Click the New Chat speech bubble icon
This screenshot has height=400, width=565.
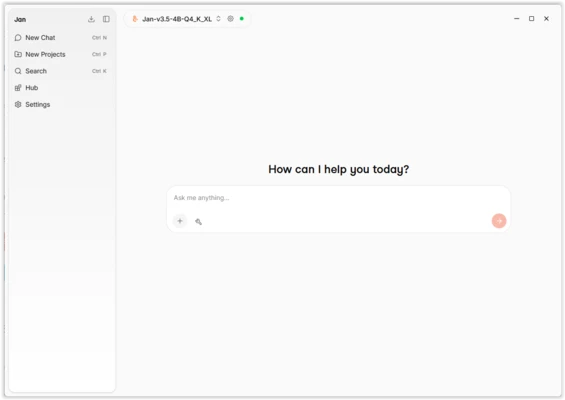tap(18, 37)
